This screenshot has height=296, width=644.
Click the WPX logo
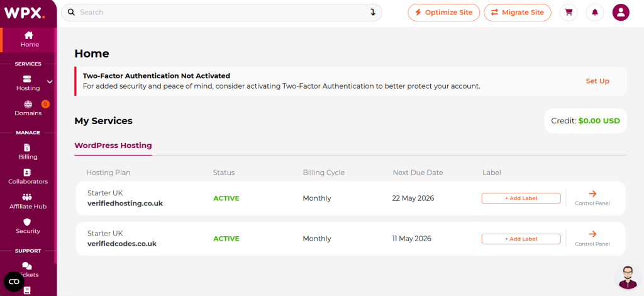[x=25, y=13]
